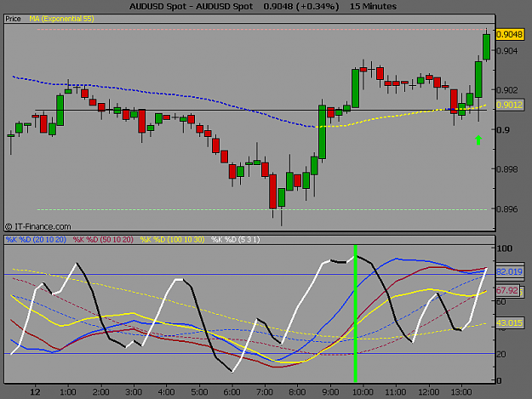Click the 0.896 price axis label
Screen dimensions: 532x399
pyautogui.click(x=508, y=209)
